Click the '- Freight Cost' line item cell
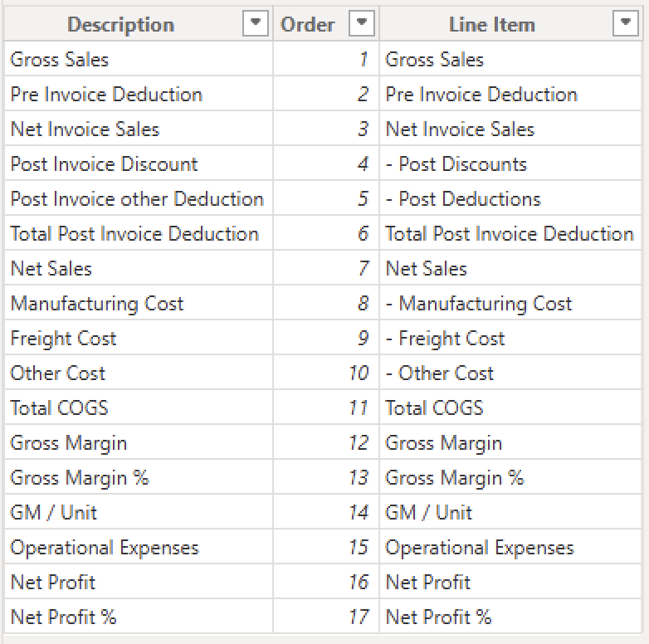 tap(510, 337)
